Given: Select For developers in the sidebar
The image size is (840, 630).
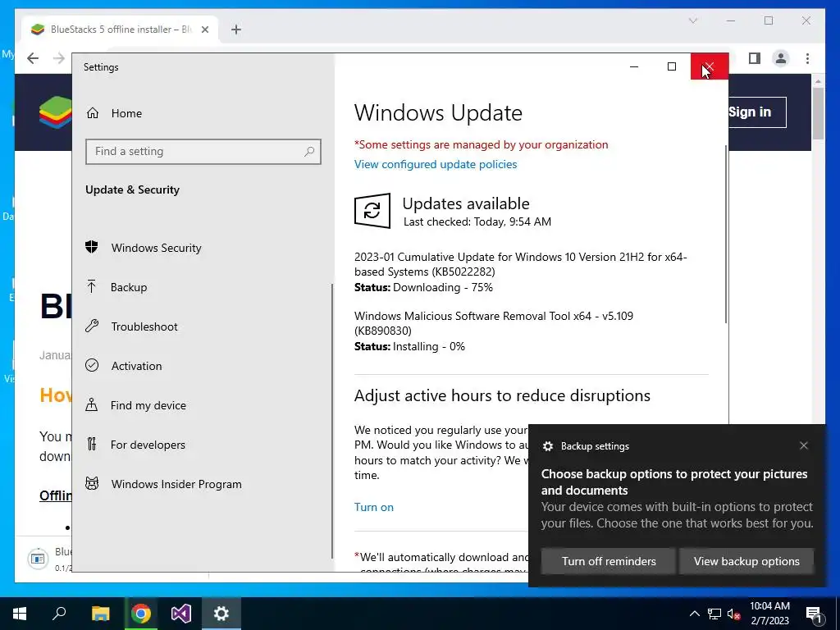Looking at the screenshot, I should (x=203, y=445).
